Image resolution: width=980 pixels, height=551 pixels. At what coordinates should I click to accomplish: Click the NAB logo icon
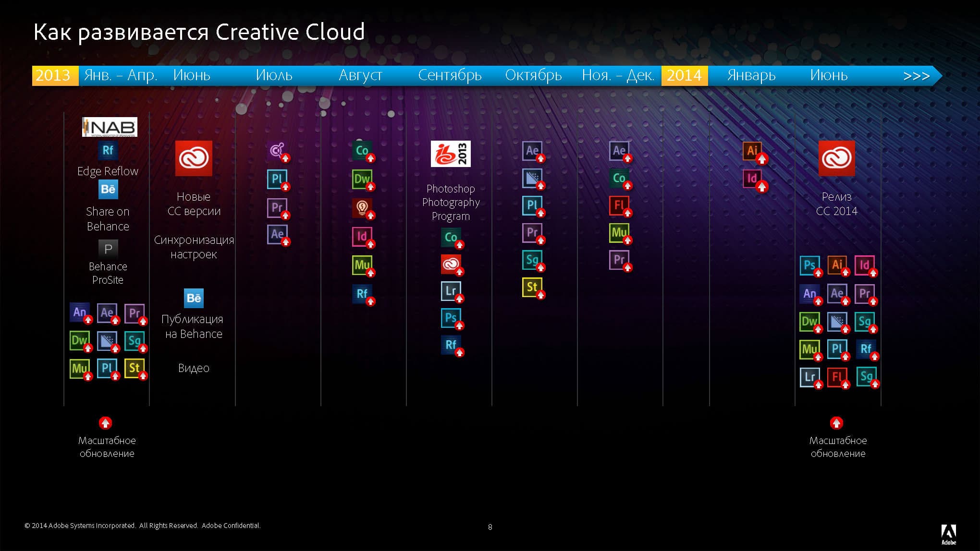[110, 127]
